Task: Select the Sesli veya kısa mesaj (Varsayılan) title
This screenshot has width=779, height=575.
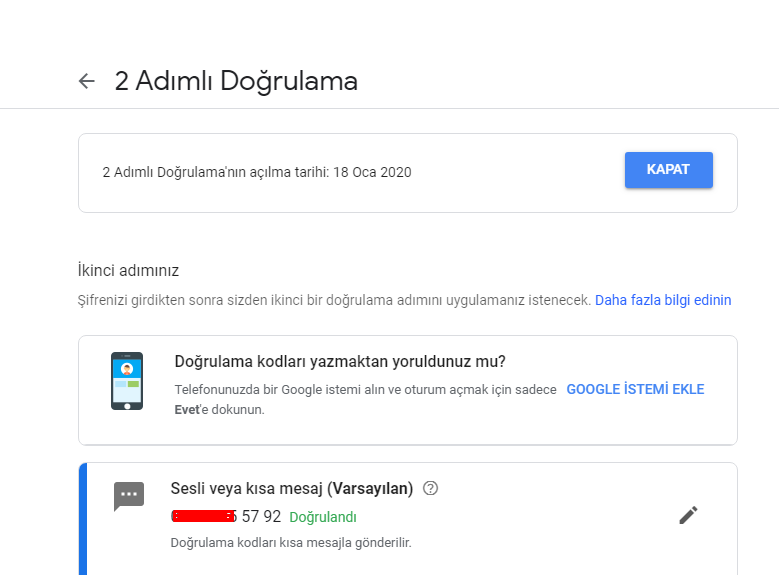Action: point(292,489)
